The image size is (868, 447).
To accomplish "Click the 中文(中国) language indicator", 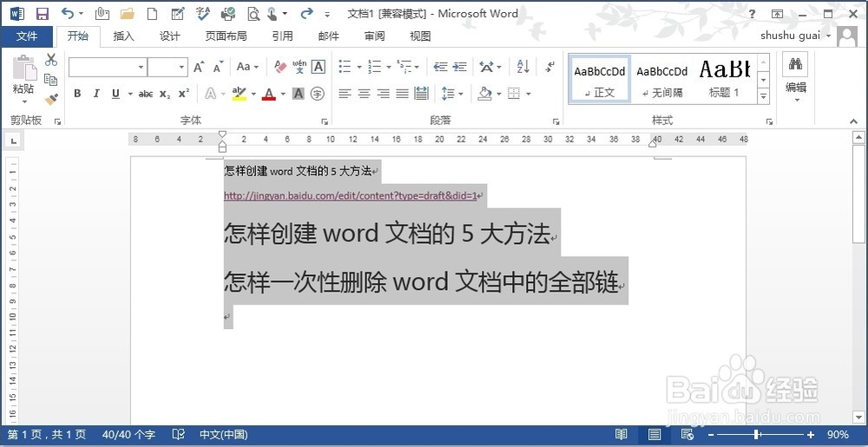I will [x=223, y=435].
